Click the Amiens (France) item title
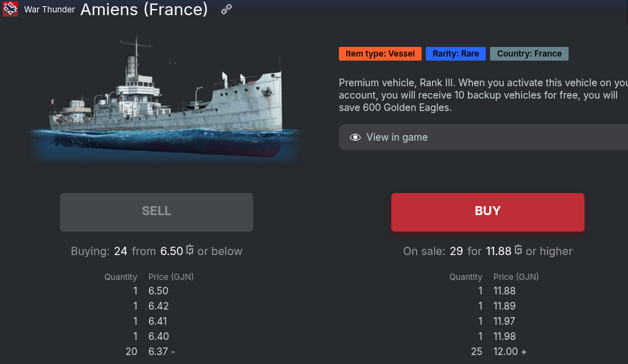Screen dimensions: 628x364 click(x=144, y=10)
